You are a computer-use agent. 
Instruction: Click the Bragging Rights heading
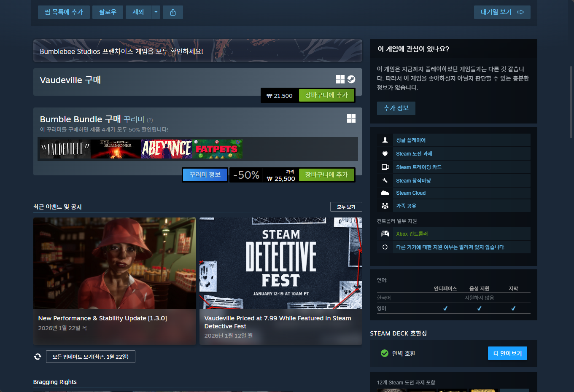[55, 382]
